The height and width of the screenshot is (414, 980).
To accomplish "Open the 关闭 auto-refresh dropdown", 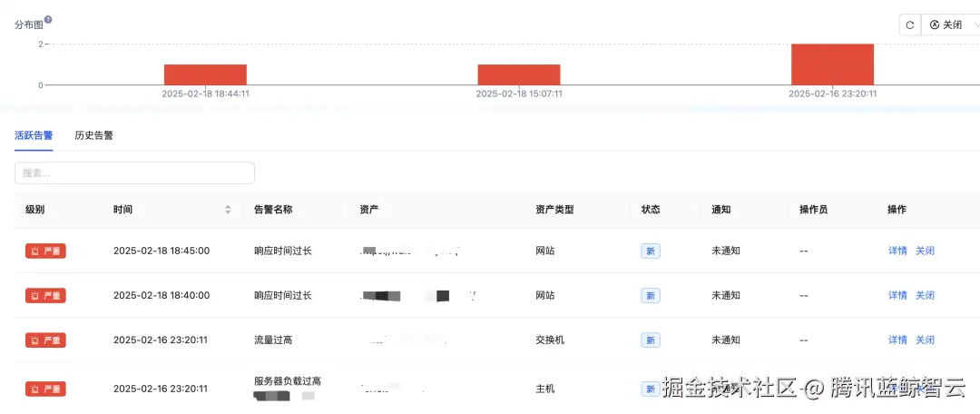I will tap(951, 25).
